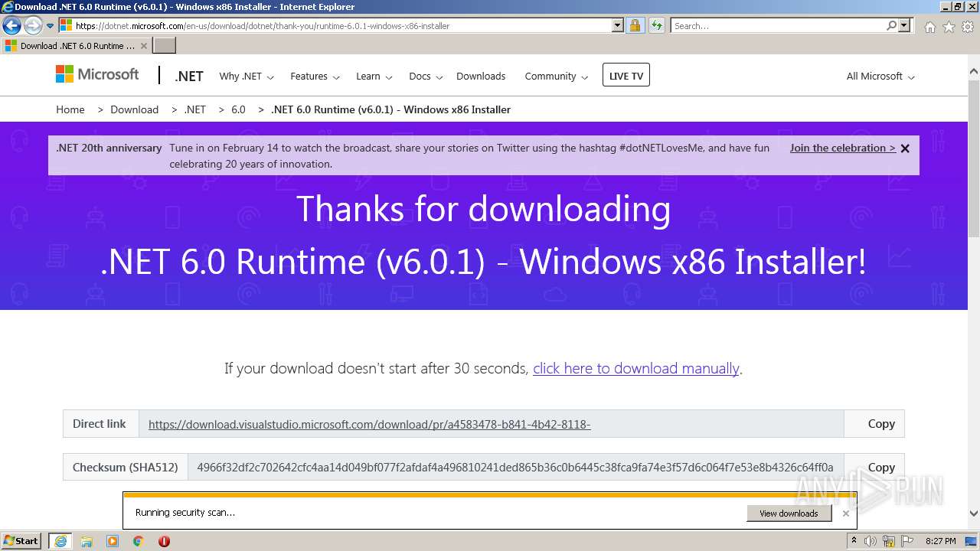Screen dimensions: 980x551
Task: Close the security scan notification bar
Action: coord(845,514)
